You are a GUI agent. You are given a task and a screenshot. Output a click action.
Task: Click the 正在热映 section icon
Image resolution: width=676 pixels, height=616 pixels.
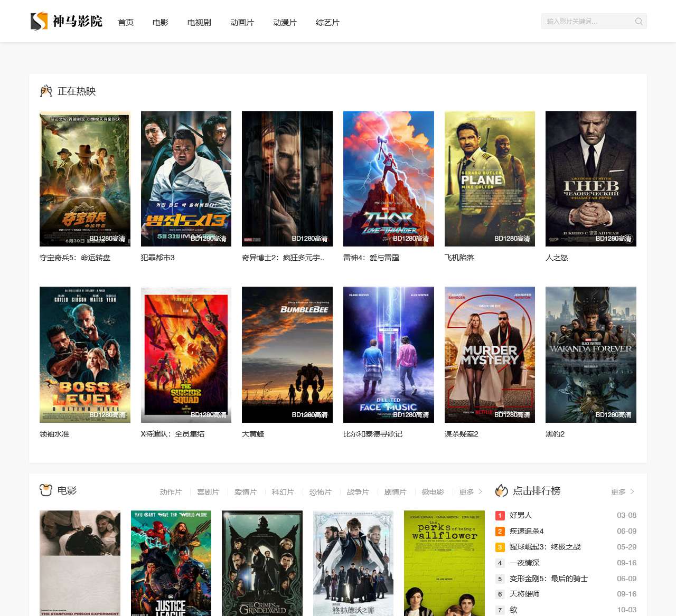point(46,91)
